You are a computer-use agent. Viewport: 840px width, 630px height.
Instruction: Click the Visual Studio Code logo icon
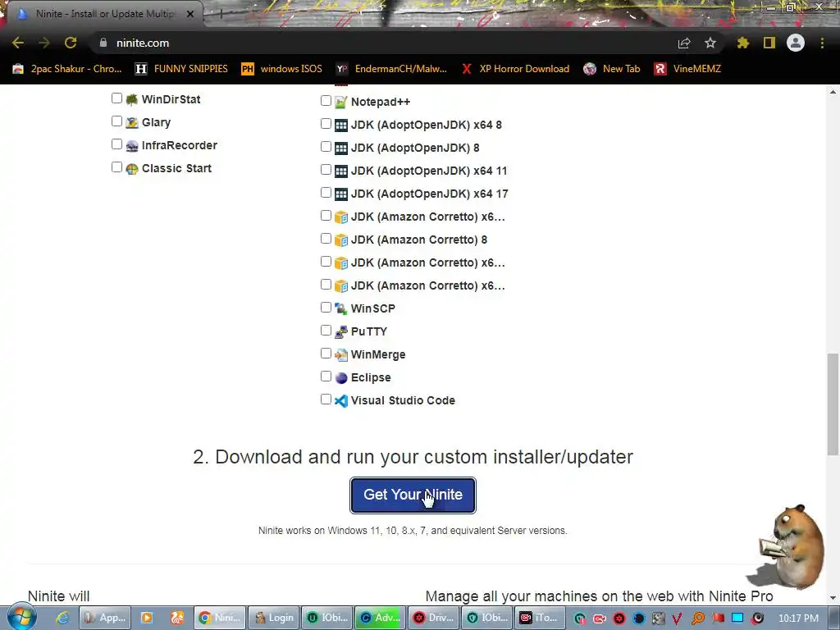pyautogui.click(x=341, y=400)
